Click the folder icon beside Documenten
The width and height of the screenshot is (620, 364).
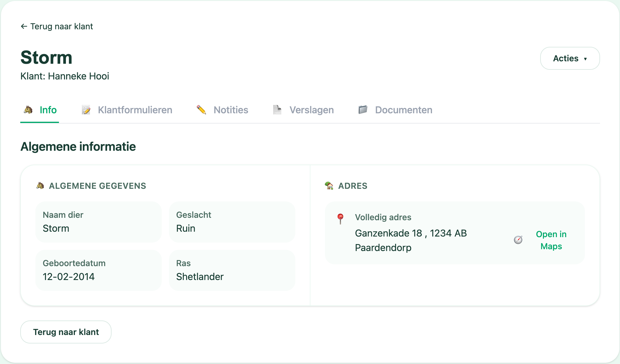click(363, 110)
